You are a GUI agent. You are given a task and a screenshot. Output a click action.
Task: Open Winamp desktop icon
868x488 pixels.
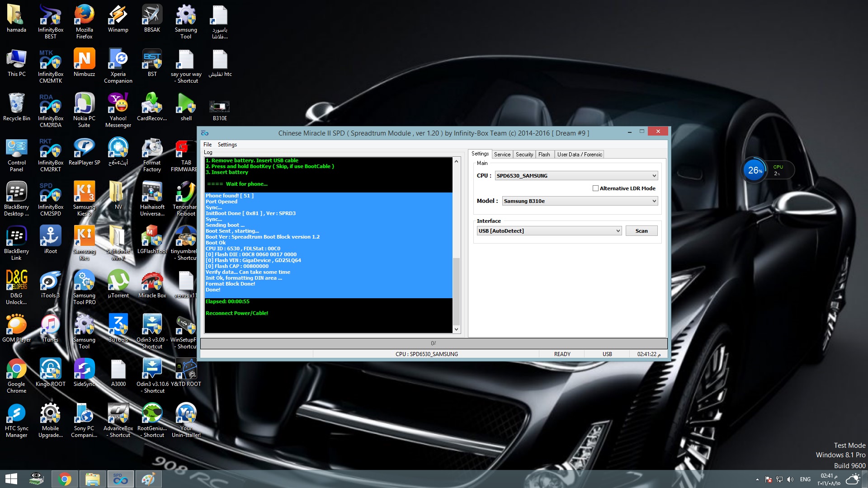pos(118,18)
